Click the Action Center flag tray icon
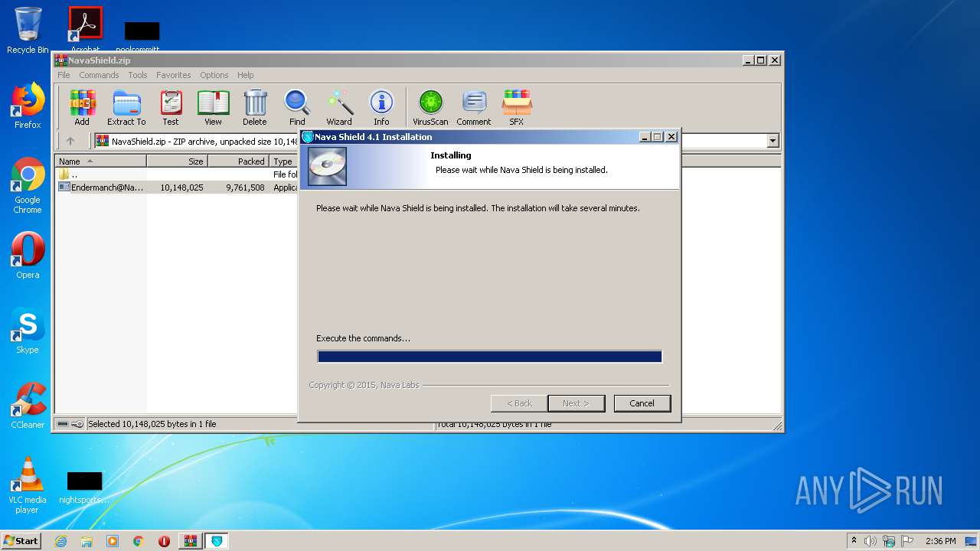Image resolution: width=980 pixels, height=551 pixels. 907,541
